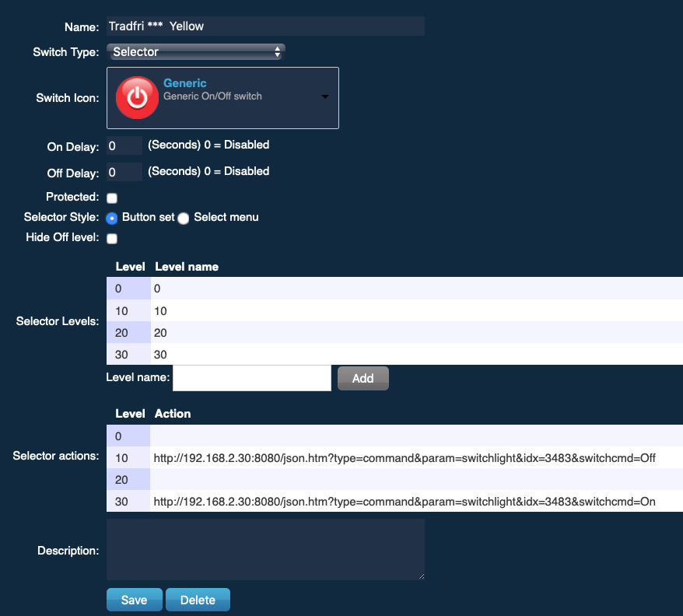Click level name cell for level 0
The height and width of the screenshot is (616, 683).
tap(416, 289)
